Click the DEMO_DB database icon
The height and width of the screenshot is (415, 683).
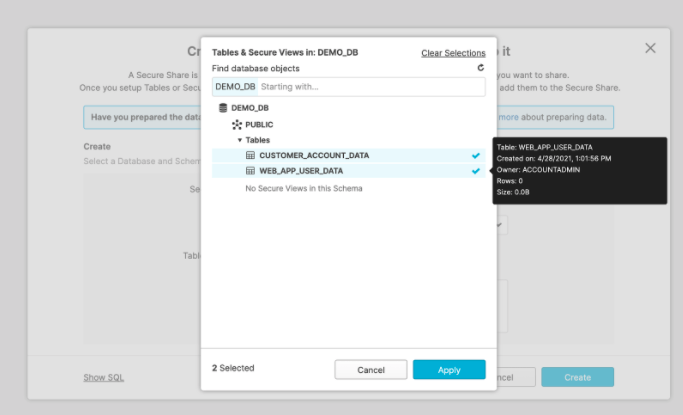click(x=223, y=108)
